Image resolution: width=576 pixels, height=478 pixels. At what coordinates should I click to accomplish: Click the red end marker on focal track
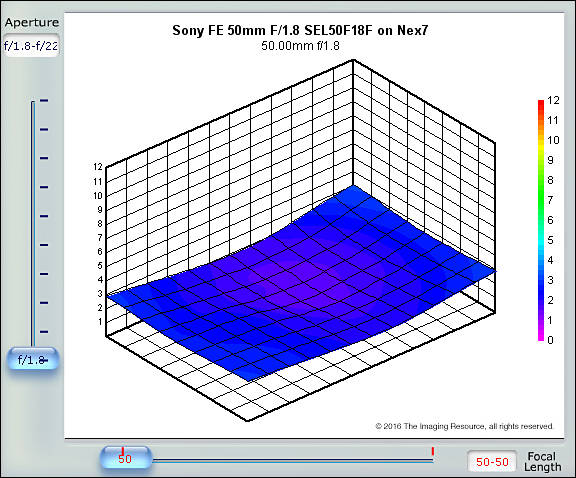click(433, 452)
